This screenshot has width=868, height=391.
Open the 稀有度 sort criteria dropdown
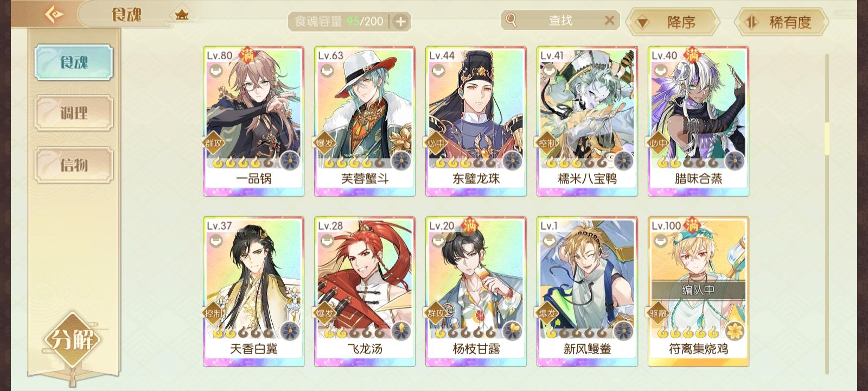[x=781, y=22]
